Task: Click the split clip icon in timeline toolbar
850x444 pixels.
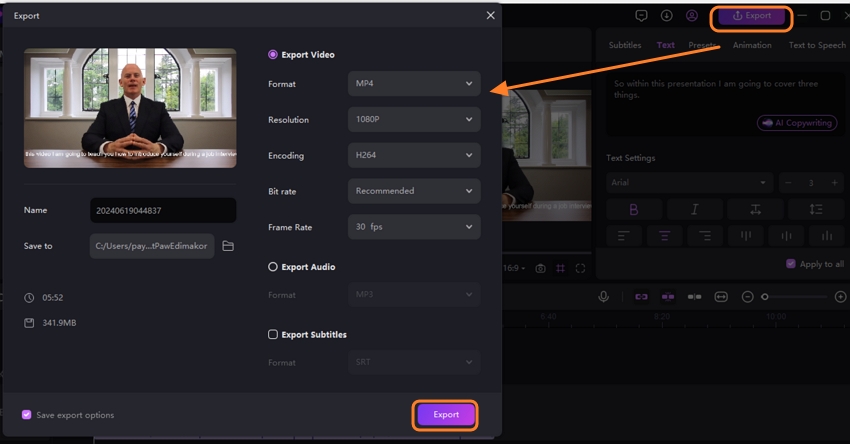Action: [x=694, y=297]
